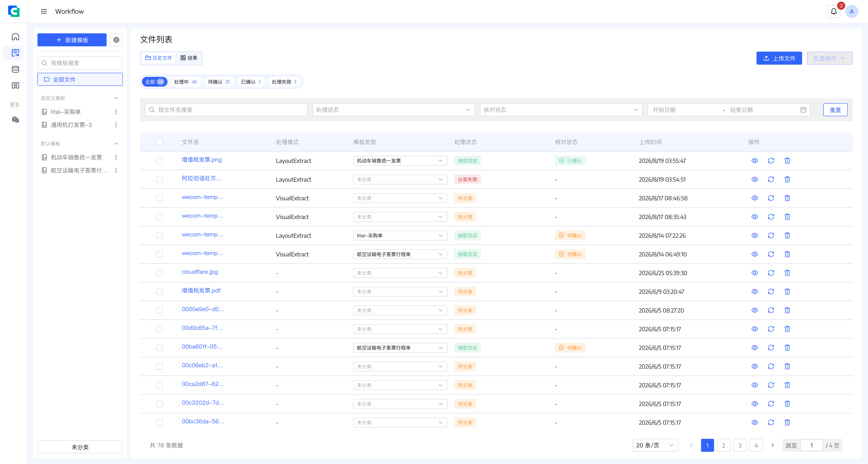Switch to the 结果 tab

pos(189,58)
